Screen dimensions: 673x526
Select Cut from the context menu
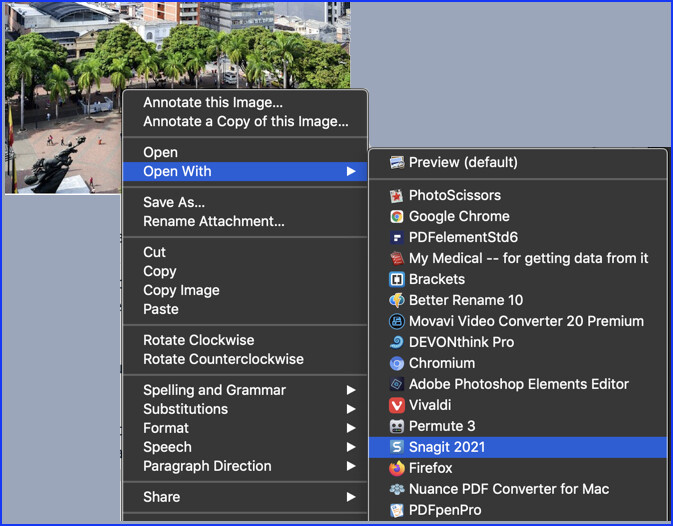pos(245,252)
